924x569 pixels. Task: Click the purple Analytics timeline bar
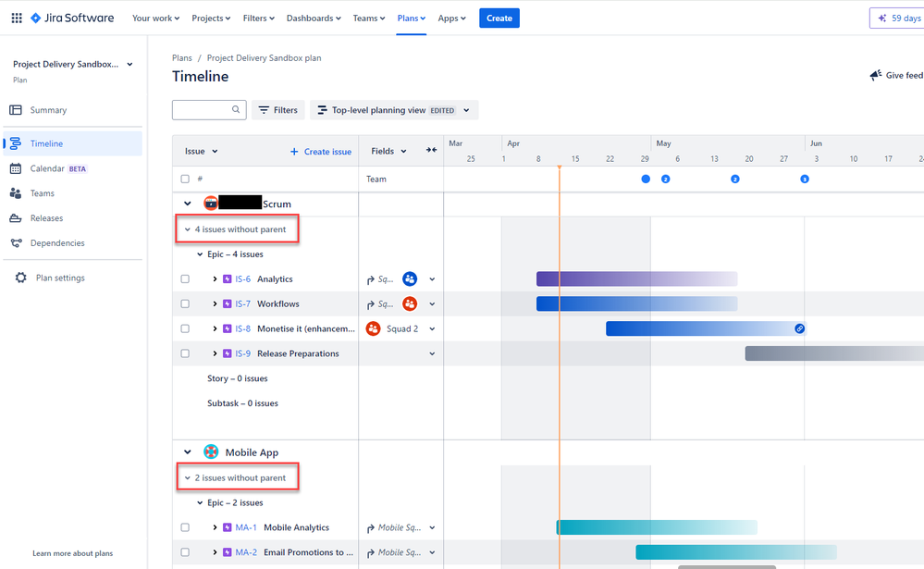click(x=636, y=278)
